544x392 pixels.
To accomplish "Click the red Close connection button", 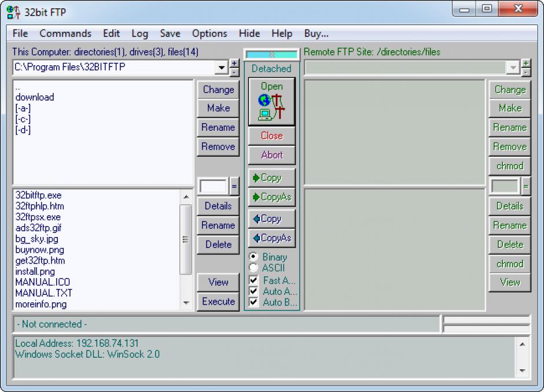I will pyautogui.click(x=271, y=135).
